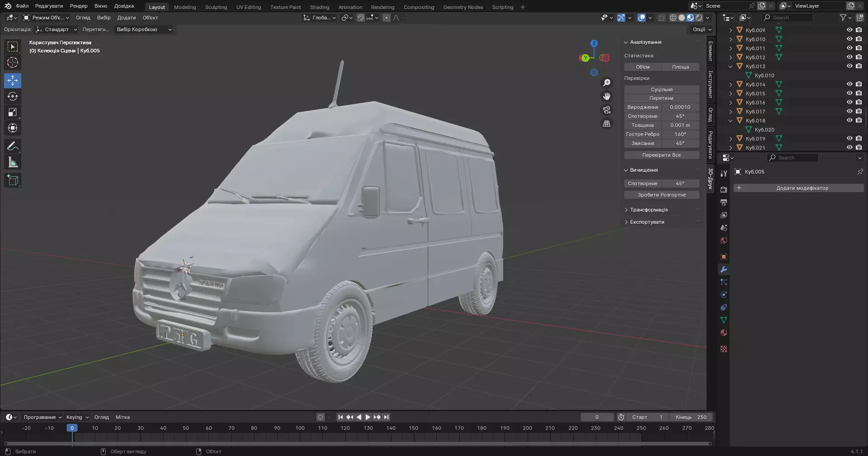Select the Box Select tool
Image resolution: width=868 pixels, height=456 pixels.
coord(13,47)
